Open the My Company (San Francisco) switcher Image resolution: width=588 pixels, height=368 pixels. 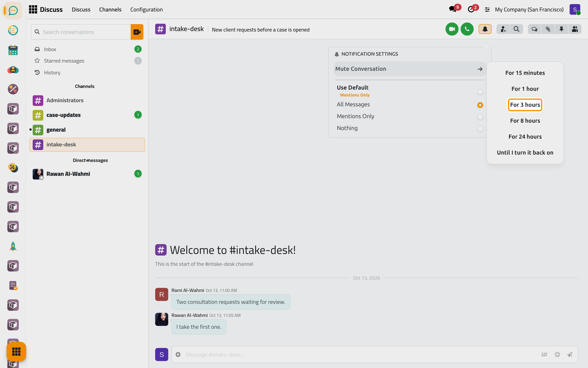(529, 10)
